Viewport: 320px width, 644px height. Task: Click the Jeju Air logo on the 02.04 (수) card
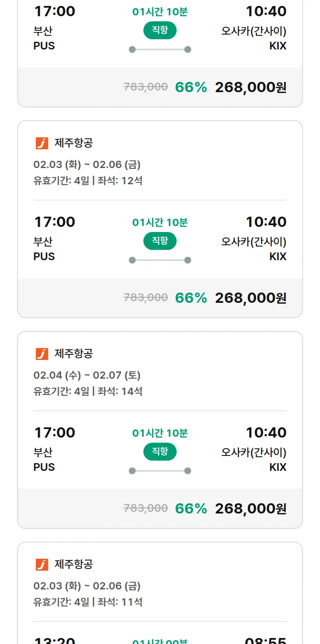pos(42,354)
